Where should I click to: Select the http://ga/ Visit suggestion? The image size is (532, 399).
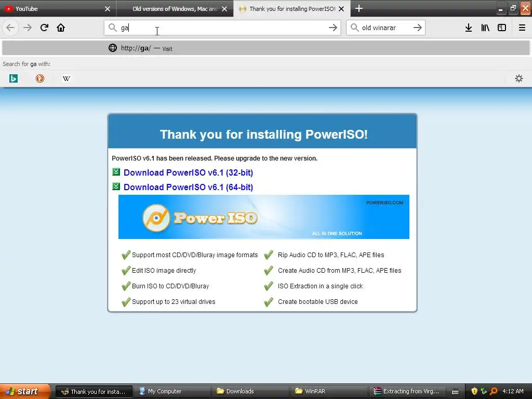[265, 48]
